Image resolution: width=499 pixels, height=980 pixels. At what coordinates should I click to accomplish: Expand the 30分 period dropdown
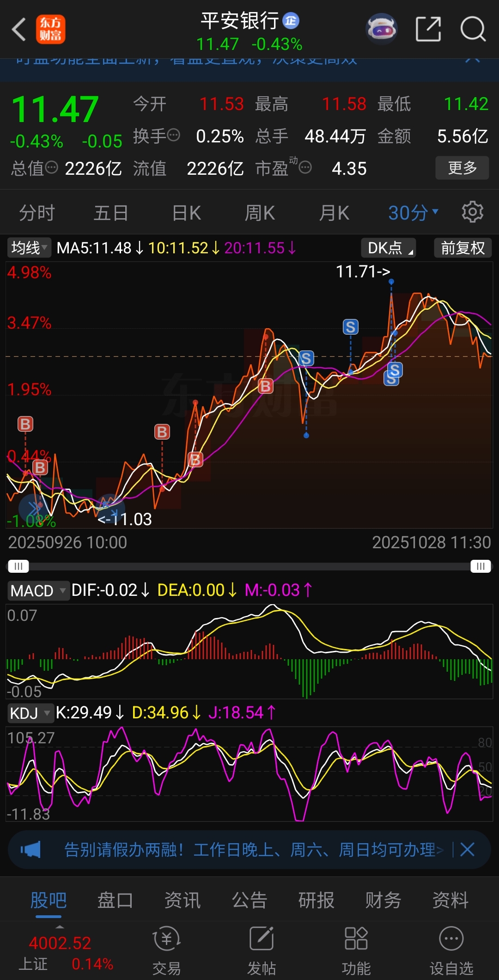click(x=413, y=213)
